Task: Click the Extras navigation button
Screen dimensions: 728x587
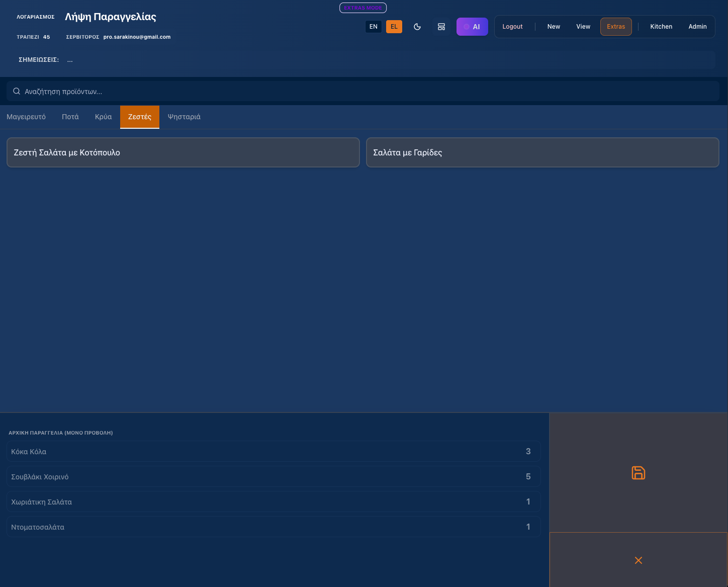Action: pos(616,27)
